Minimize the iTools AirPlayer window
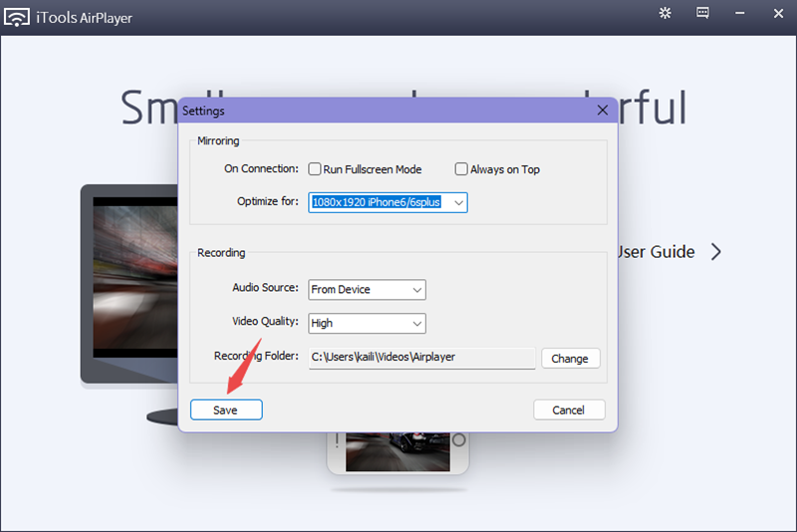797x532 pixels. click(x=740, y=14)
